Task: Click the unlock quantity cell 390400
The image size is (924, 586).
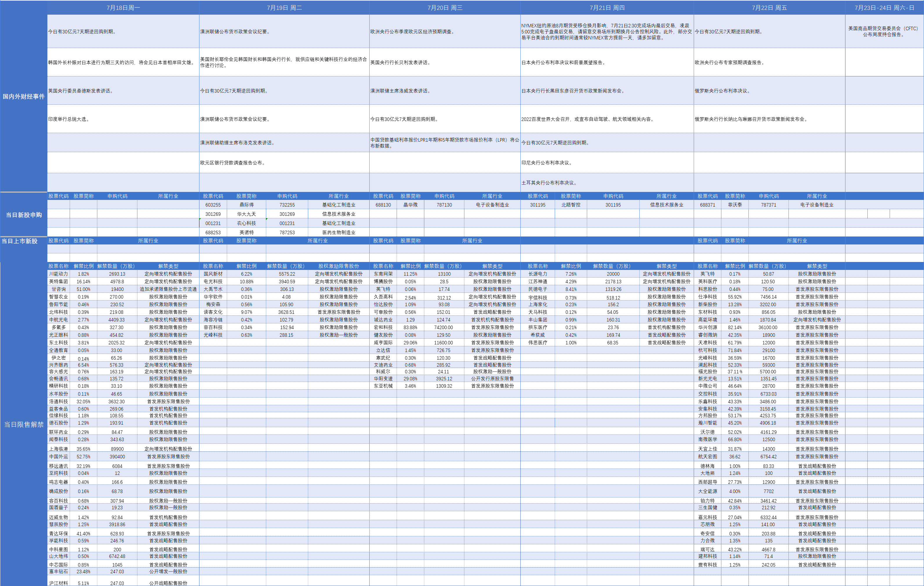Action: [x=117, y=456]
